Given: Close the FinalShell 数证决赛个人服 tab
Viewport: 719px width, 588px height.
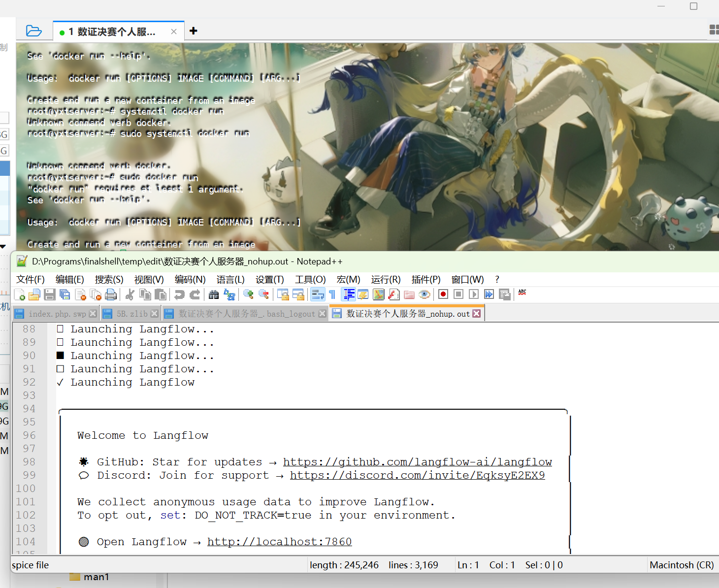Looking at the screenshot, I should 174,32.
